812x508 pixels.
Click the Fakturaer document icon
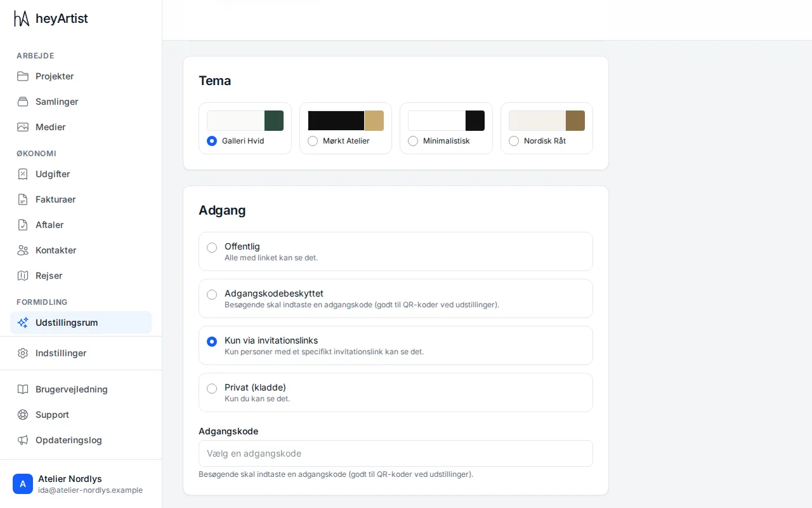coord(23,199)
